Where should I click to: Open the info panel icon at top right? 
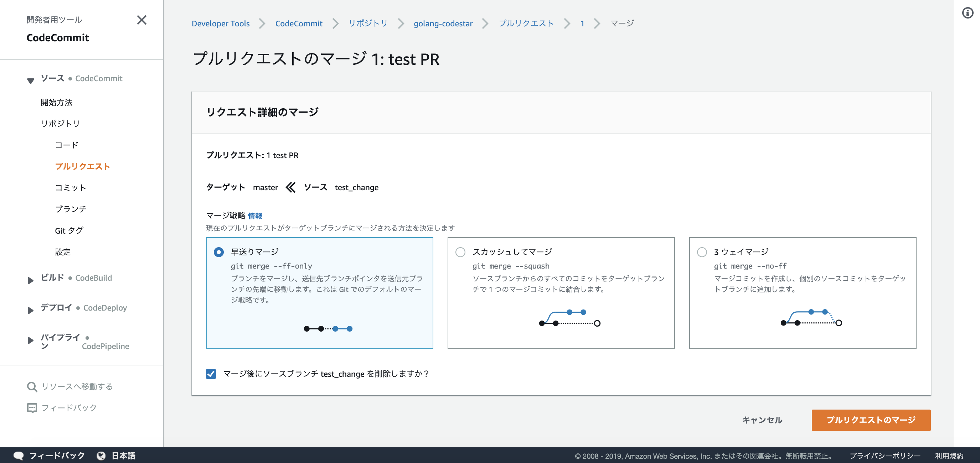coord(968,13)
